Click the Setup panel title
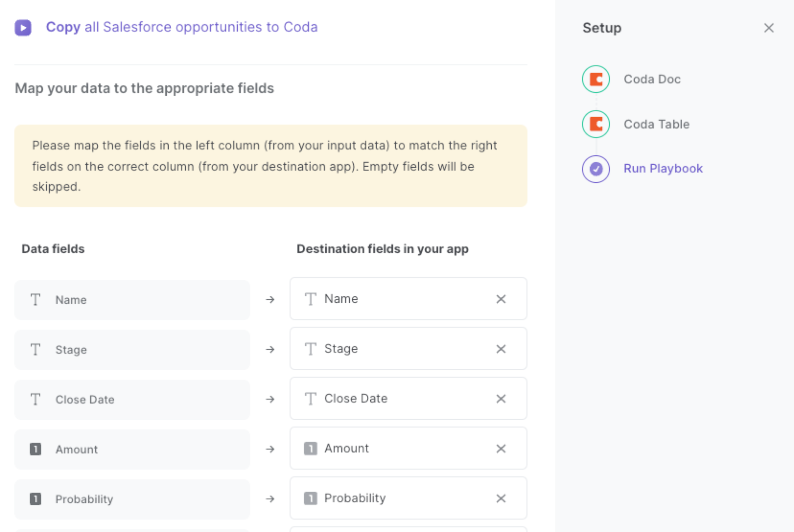This screenshot has width=794, height=532. click(602, 28)
